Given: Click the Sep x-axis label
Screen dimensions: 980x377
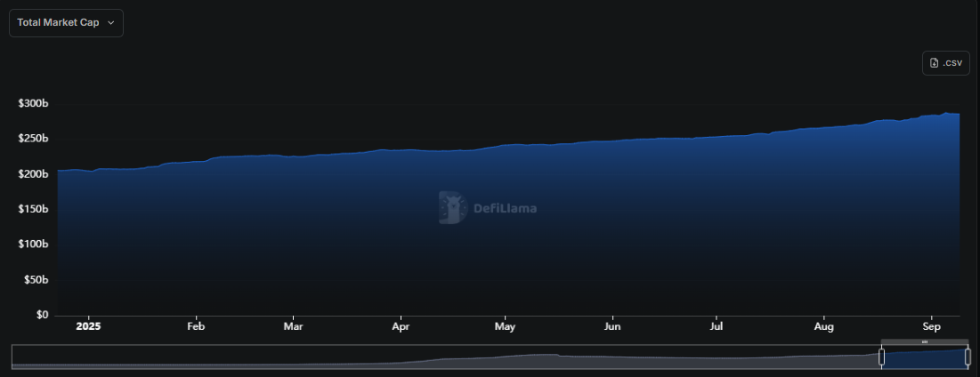Looking at the screenshot, I should point(932,326).
